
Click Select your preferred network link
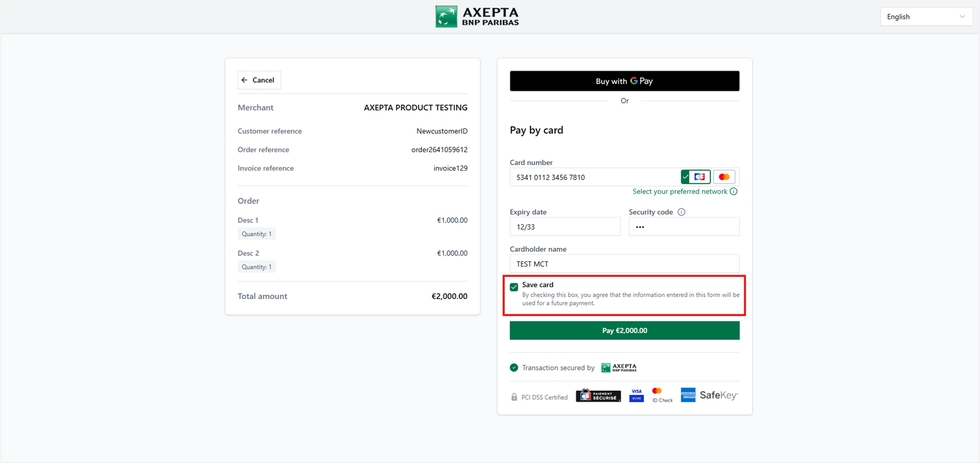(680, 192)
